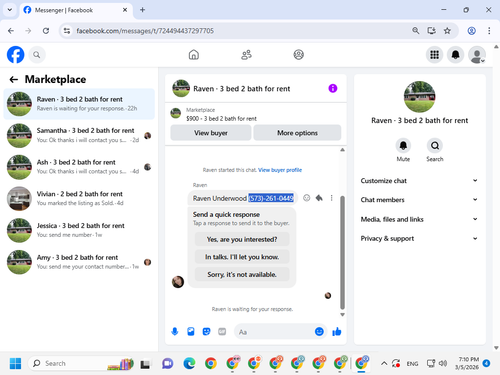Click the ENG language indicator
Image resolution: width=500 pixels, height=375 pixels.
[412, 364]
